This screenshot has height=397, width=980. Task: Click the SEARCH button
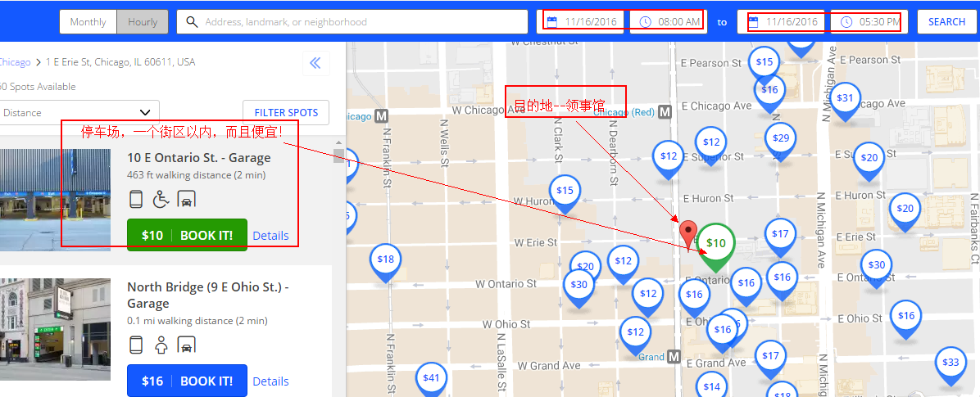point(946,22)
